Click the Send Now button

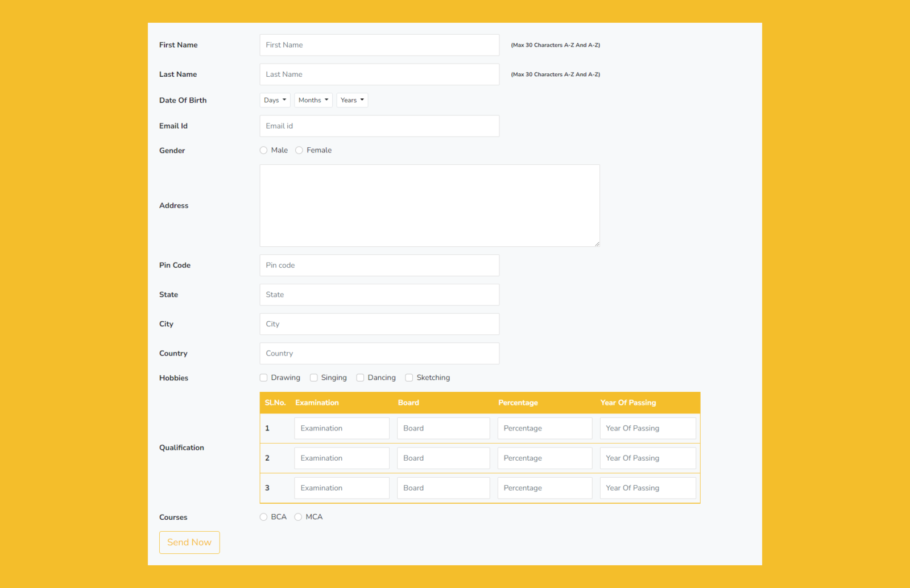coord(189,543)
